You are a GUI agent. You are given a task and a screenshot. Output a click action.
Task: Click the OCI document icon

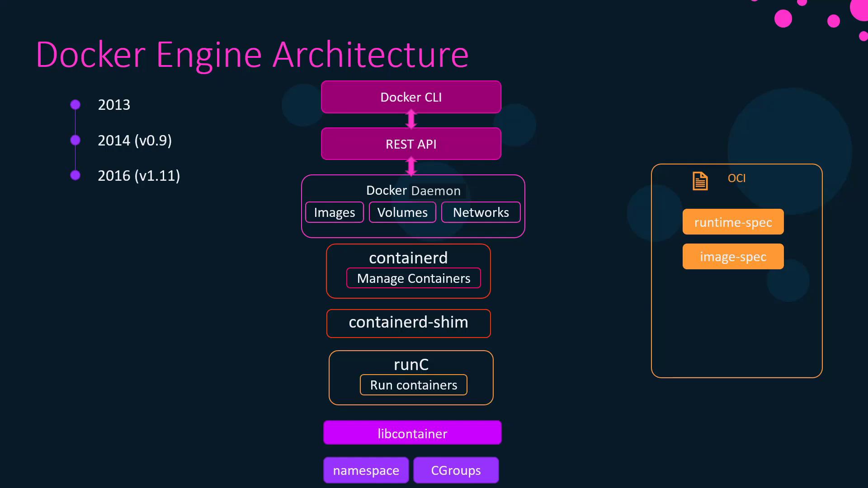pos(700,181)
